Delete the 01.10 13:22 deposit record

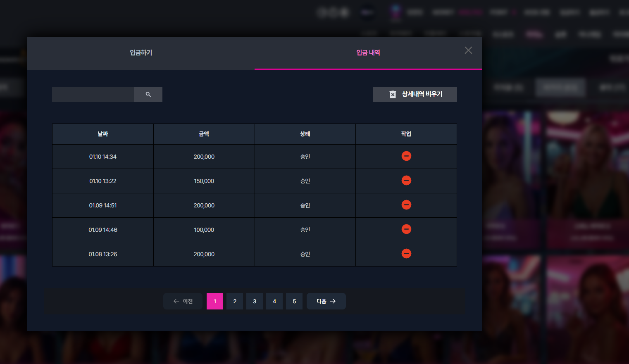[x=406, y=180]
